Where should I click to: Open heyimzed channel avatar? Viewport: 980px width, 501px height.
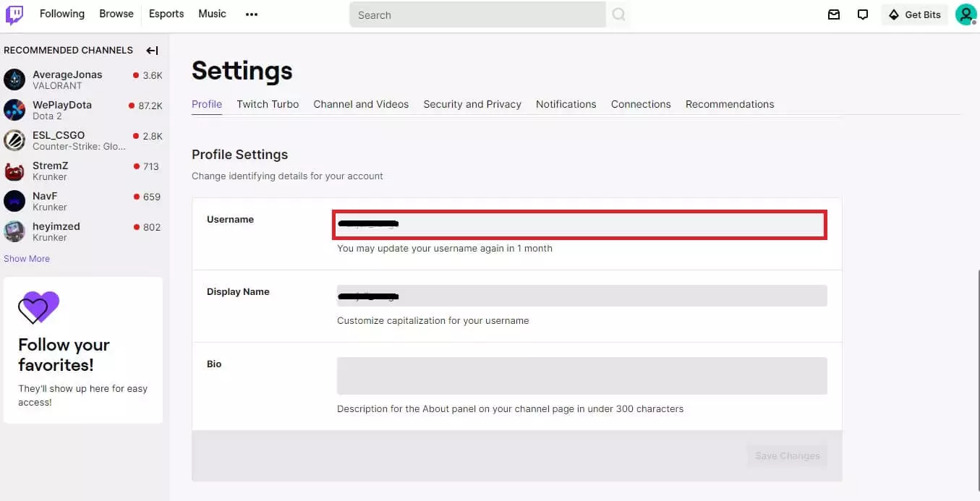tap(14, 231)
